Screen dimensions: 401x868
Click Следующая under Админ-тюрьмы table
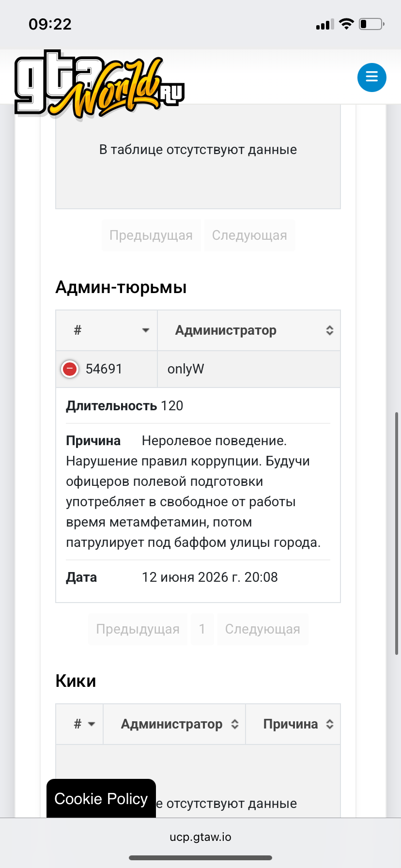[262, 629]
